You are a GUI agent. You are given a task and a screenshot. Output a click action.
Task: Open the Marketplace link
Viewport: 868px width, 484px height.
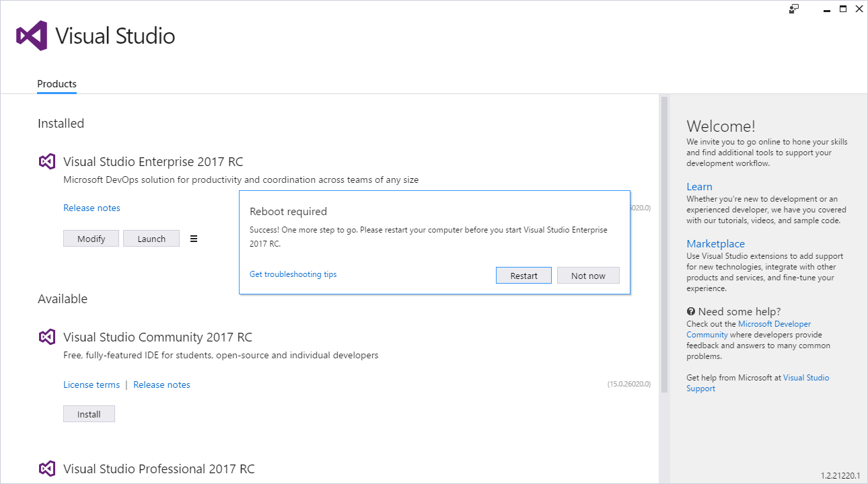coord(715,244)
